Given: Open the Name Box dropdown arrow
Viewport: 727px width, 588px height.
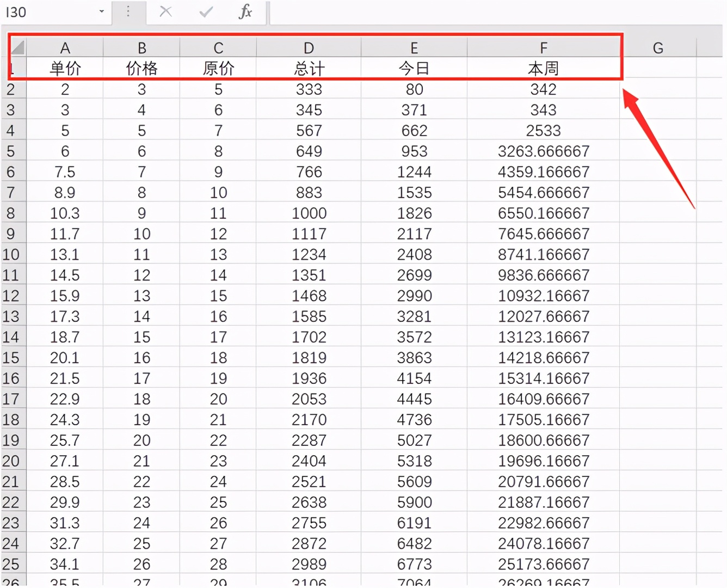Looking at the screenshot, I should pyautogui.click(x=101, y=11).
